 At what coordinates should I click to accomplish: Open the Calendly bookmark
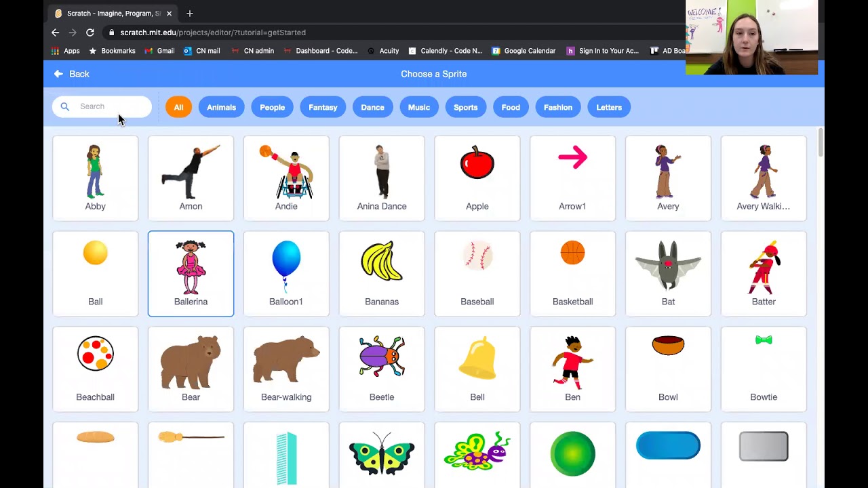445,51
